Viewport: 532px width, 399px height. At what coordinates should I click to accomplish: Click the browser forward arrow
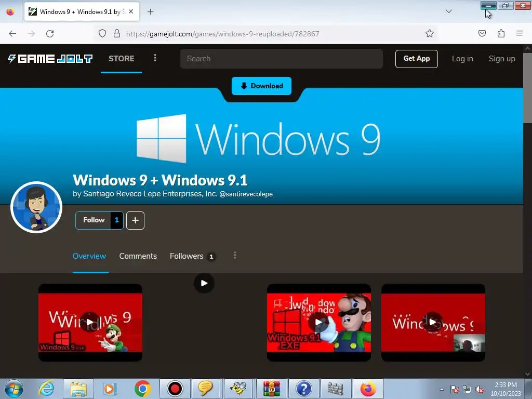[x=31, y=34]
